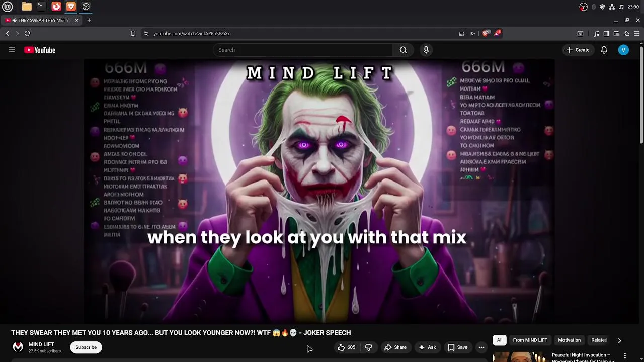Open the account avatar menu
Viewport: 644px width, 362px height.
623,50
